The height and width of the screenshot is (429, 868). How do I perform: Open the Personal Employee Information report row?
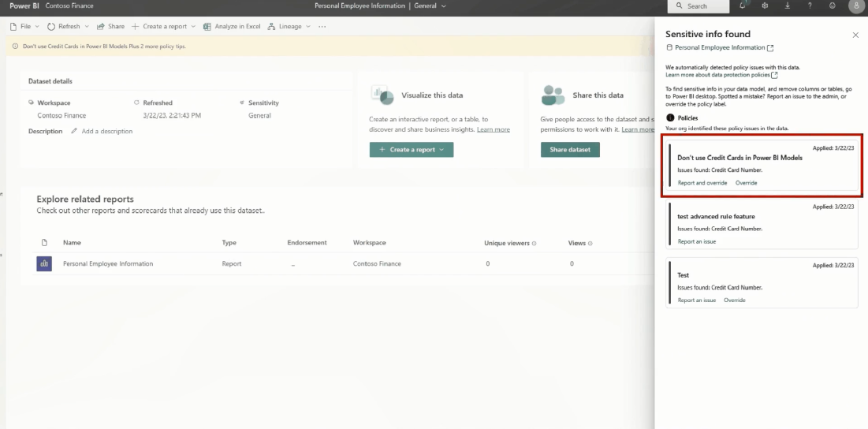[343, 263]
